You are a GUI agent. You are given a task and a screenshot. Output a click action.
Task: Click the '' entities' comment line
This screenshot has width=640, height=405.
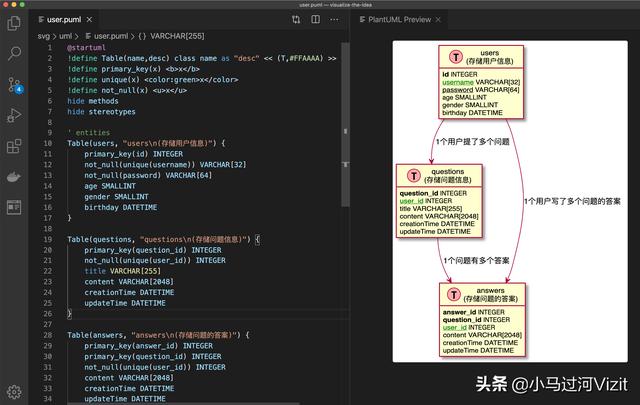click(x=89, y=133)
